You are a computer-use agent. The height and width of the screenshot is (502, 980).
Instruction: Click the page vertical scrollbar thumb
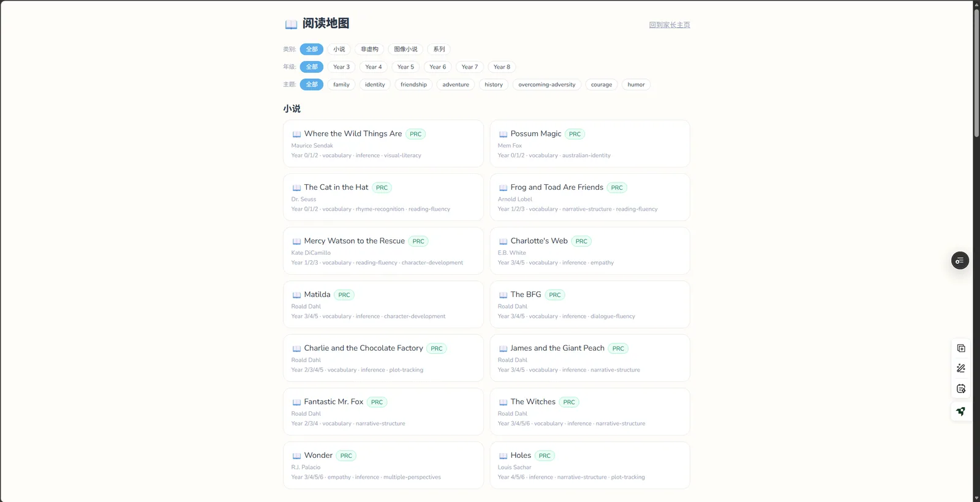(x=976, y=73)
